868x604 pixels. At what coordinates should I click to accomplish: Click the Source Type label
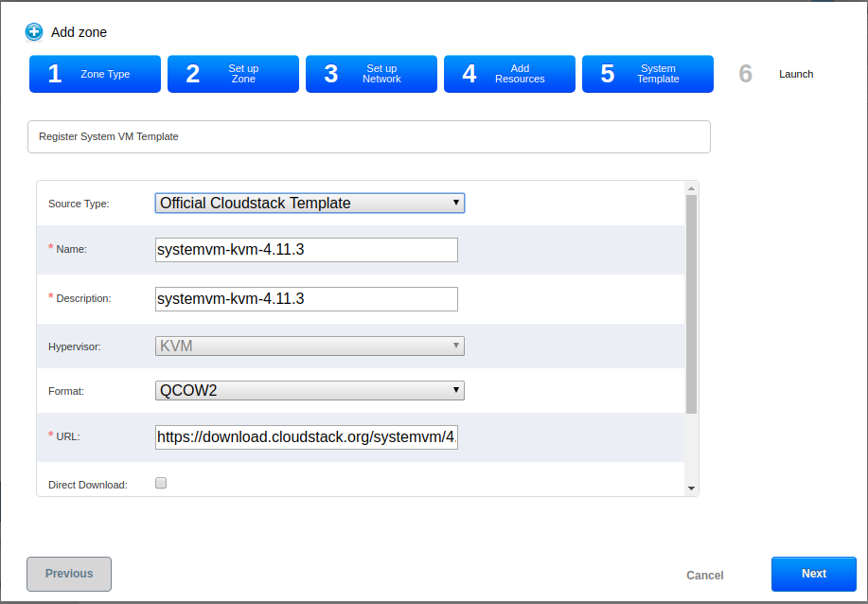(x=79, y=204)
